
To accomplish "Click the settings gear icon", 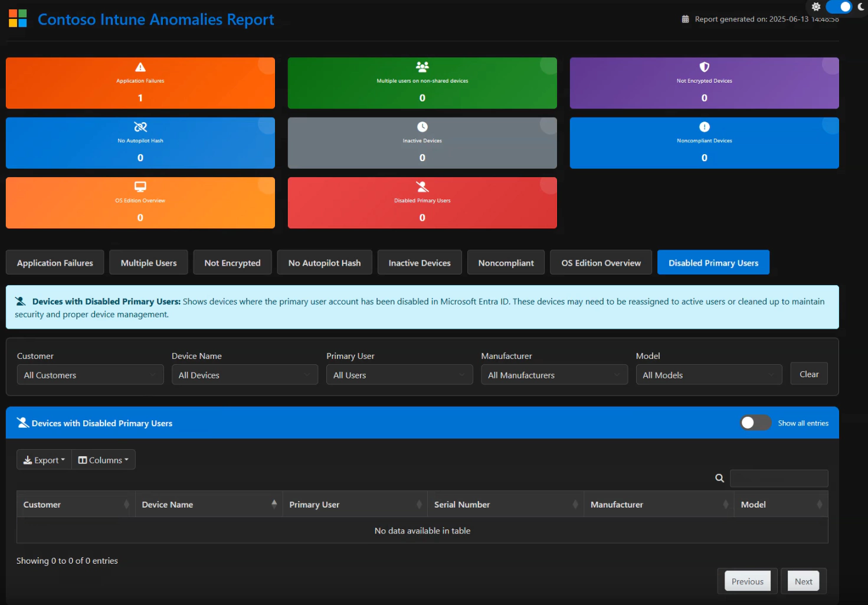I will coord(815,6).
